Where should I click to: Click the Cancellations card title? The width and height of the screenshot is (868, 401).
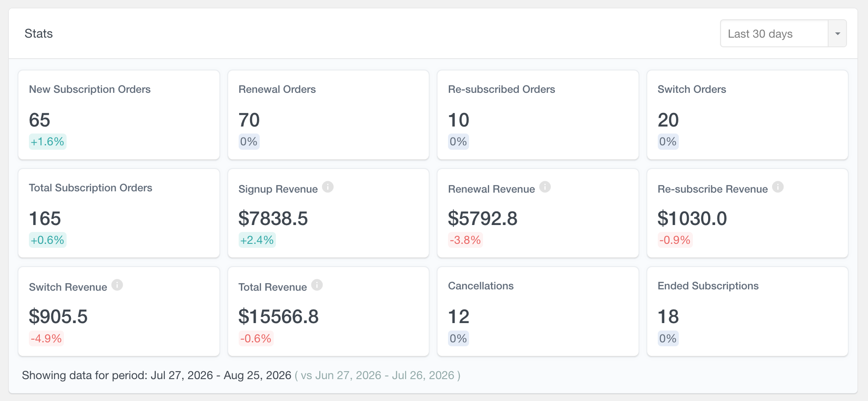[481, 286]
